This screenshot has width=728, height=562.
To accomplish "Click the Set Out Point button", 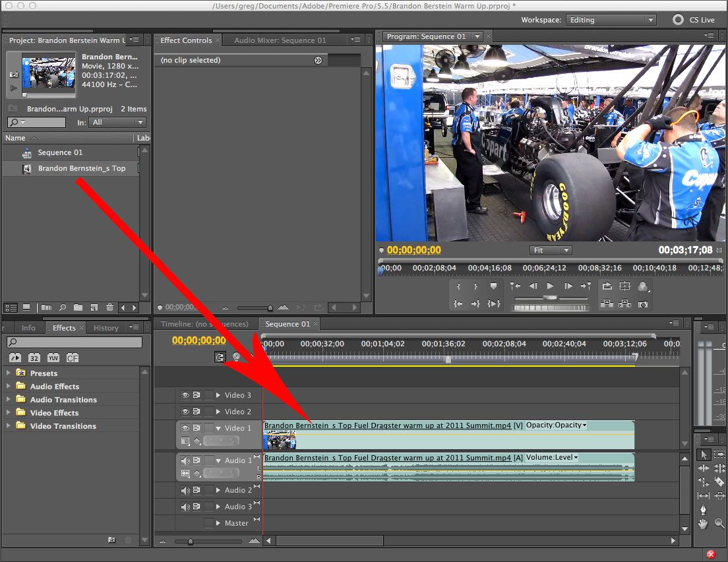I will tap(476, 286).
